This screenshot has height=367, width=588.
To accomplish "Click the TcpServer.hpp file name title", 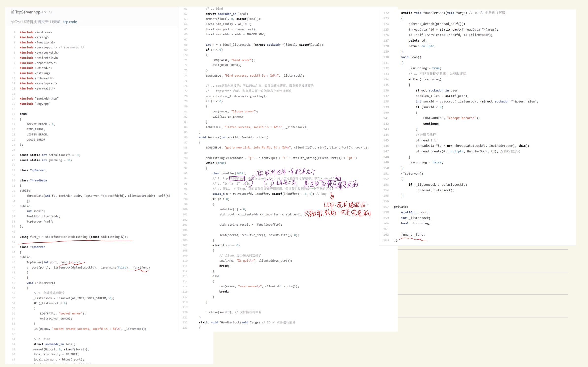I will (x=28, y=12).
